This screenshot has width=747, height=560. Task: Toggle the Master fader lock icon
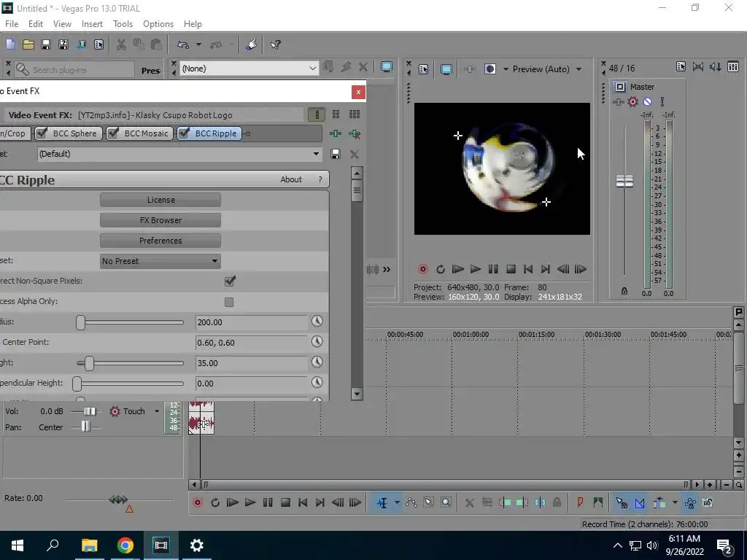(x=624, y=291)
